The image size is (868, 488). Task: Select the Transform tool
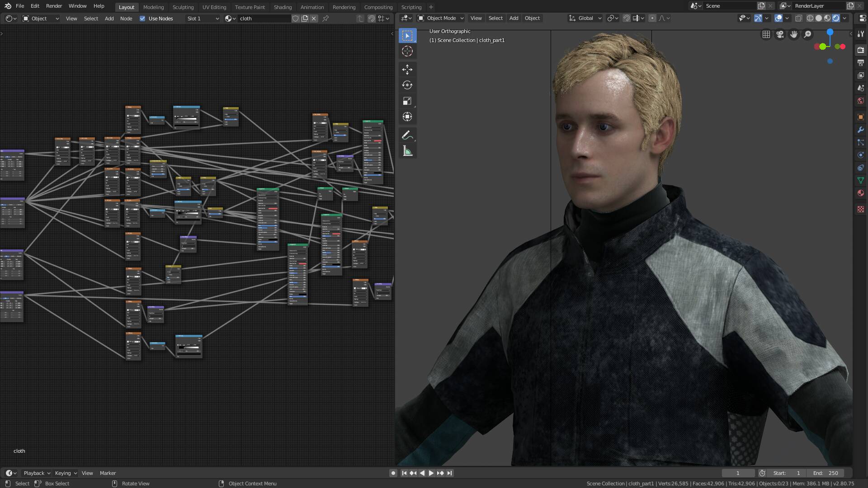tap(407, 117)
